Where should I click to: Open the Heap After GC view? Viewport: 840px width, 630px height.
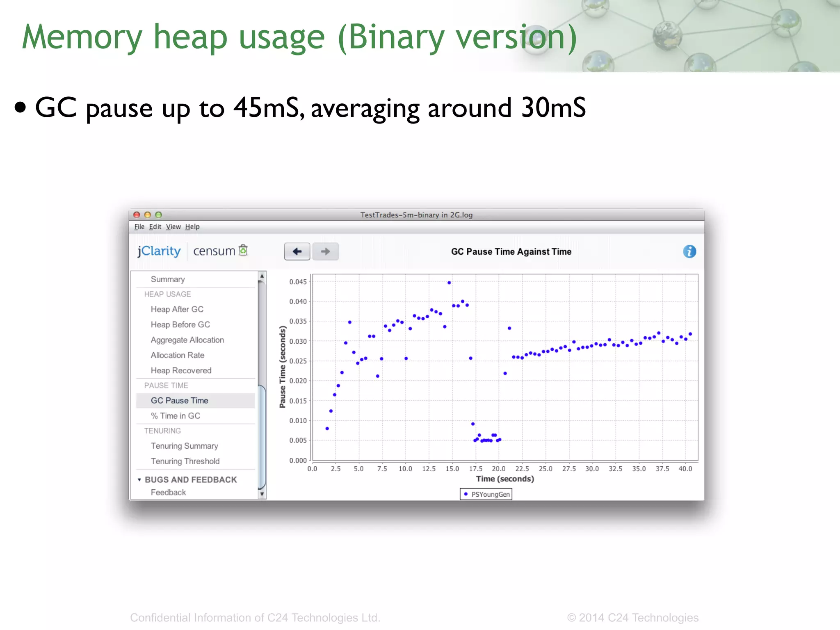[177, 309]
